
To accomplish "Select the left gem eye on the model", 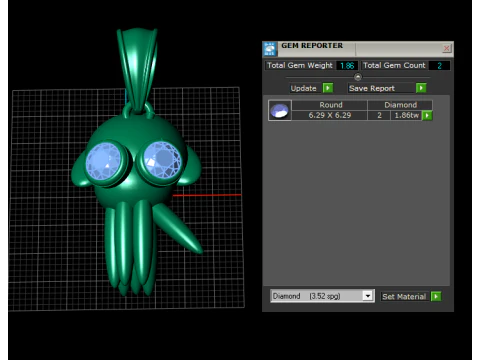I will pyautogui.click(x=103, y=161).
